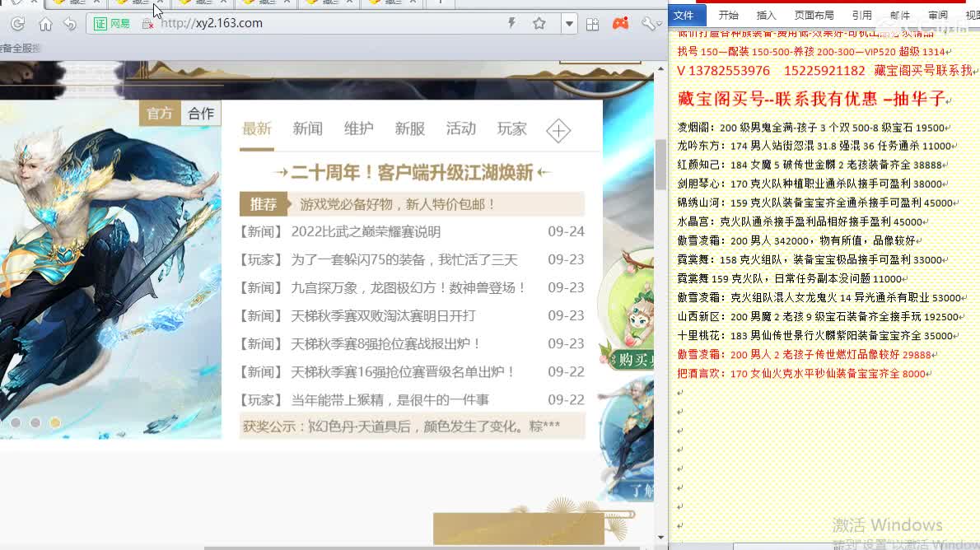Open the 邮件 ribbon tab in Word
The width and height of the screenshot is (980, 550).
click(x=900, y=15)
